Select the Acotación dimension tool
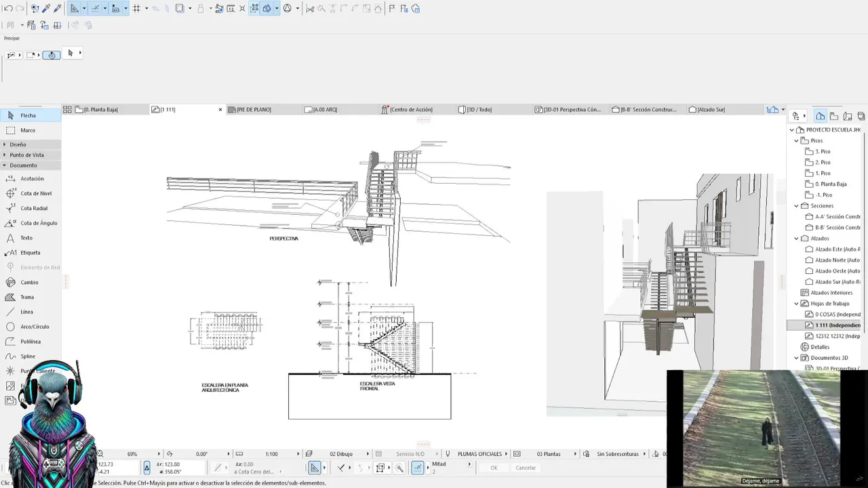Image resolution: width=868 pixels, height=488 pixels. 31,179
